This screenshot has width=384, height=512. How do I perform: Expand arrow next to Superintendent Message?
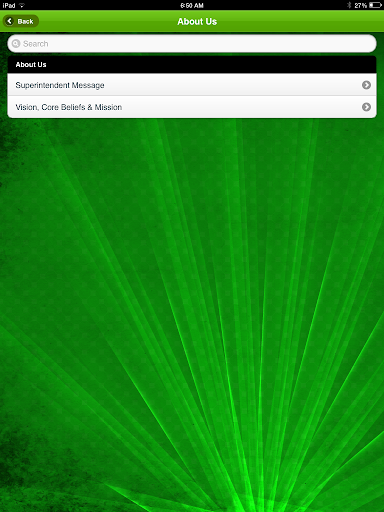click(366, 85)
